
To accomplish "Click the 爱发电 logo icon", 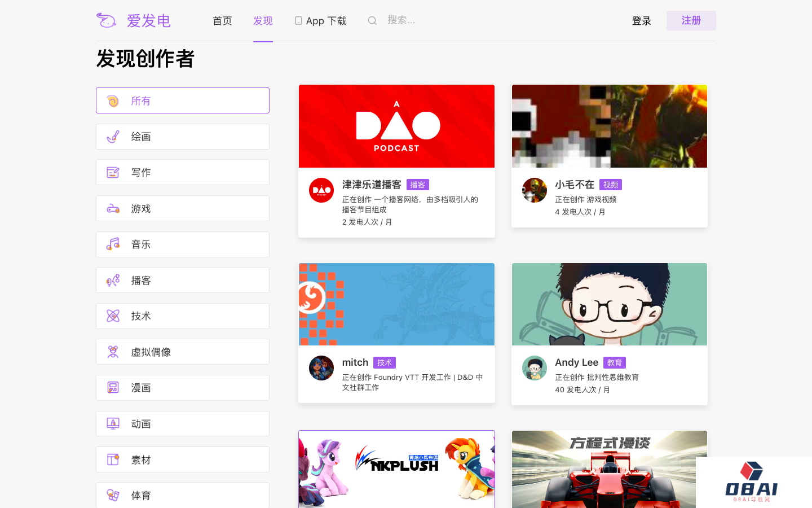I will point(106,20).
